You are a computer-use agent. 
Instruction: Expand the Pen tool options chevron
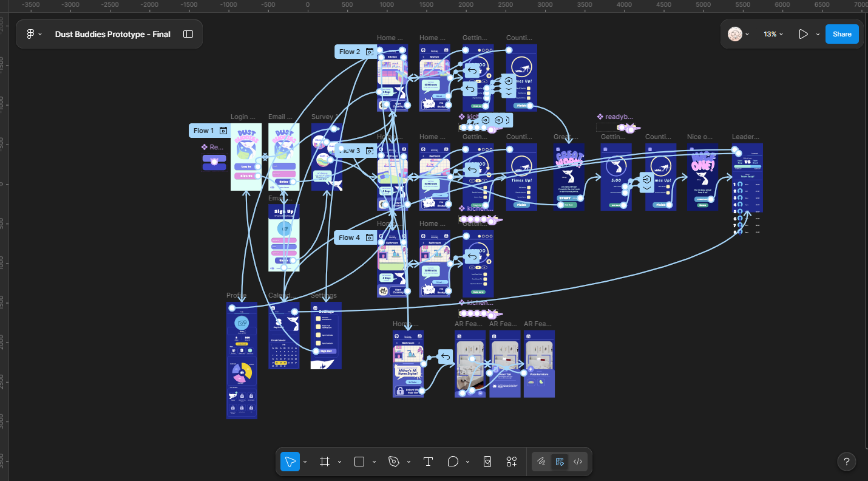(409, 462)
